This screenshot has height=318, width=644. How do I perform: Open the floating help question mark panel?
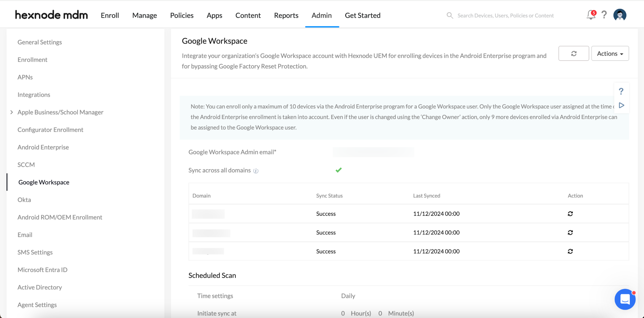click(x=621, y=91)
